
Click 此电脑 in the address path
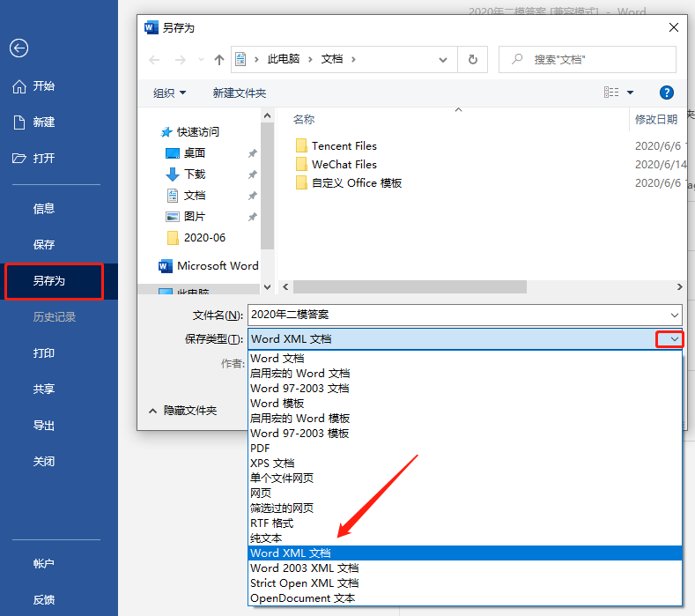pyautogui.click(x=284, y=59)
